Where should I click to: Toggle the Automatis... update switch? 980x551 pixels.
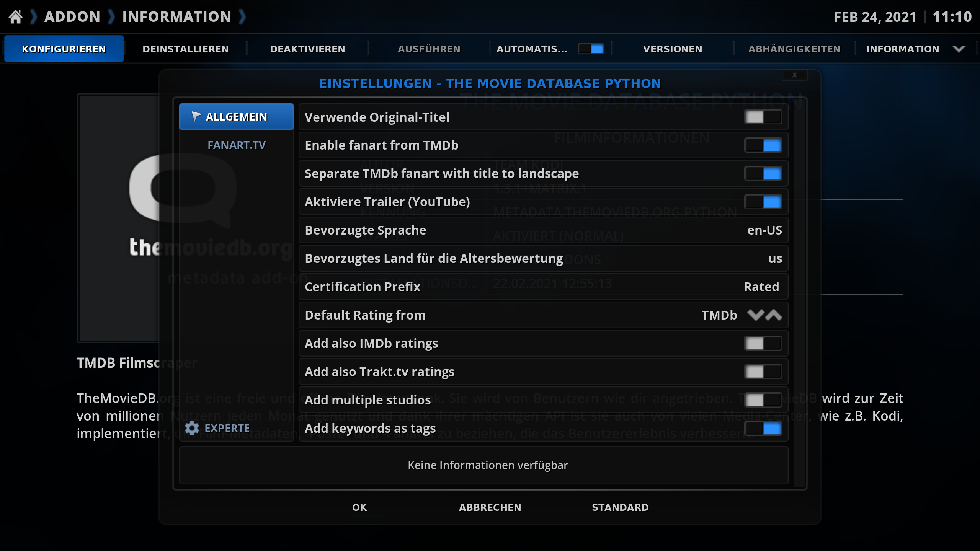[x=591, y=49]
